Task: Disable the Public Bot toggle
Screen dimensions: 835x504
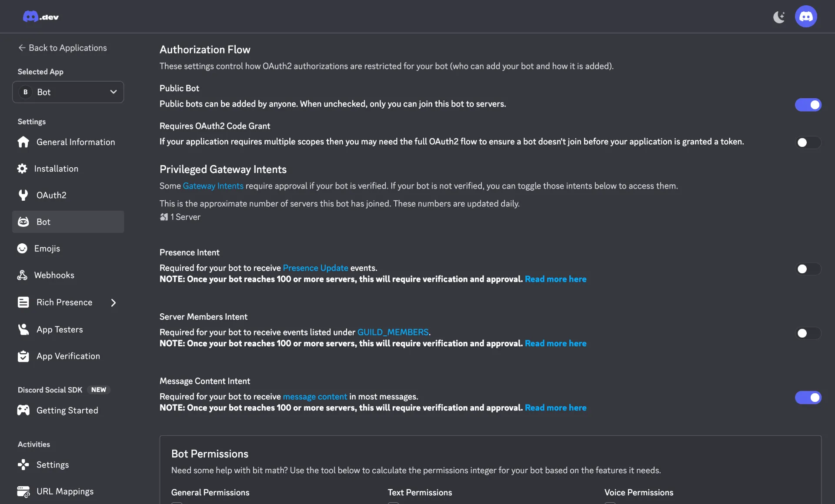Action: [808, 105]
